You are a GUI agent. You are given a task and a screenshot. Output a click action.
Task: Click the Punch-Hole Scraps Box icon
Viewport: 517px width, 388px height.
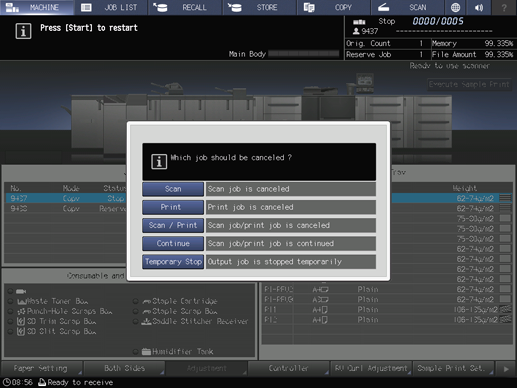[x=21, y=311]
